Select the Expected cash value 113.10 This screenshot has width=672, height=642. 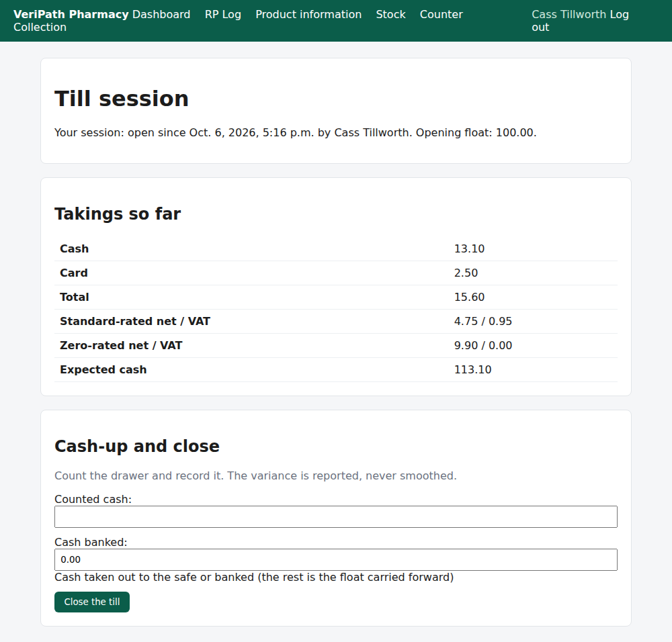472,369
